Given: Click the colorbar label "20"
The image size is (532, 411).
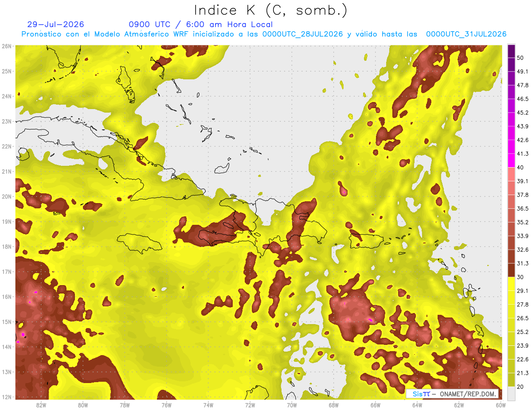Looking at the screenshot, I should (x=520, y=387).
